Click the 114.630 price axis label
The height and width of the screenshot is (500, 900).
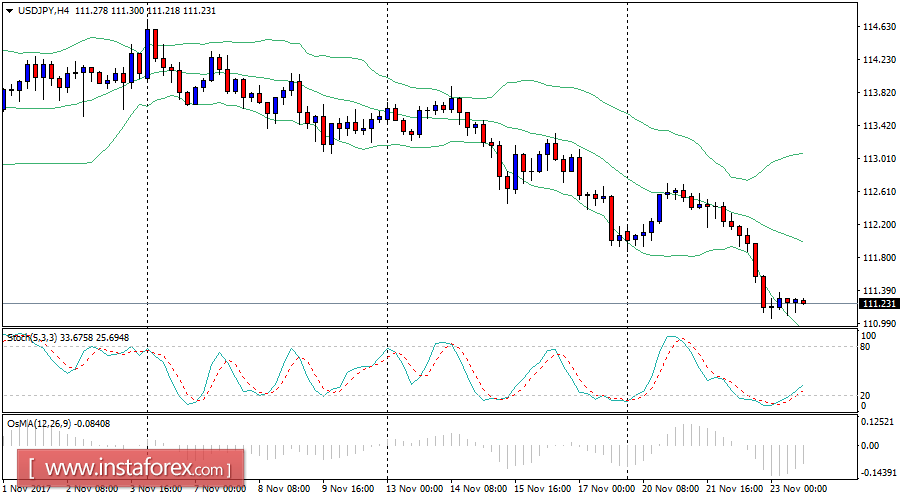(x=879, y=27)
